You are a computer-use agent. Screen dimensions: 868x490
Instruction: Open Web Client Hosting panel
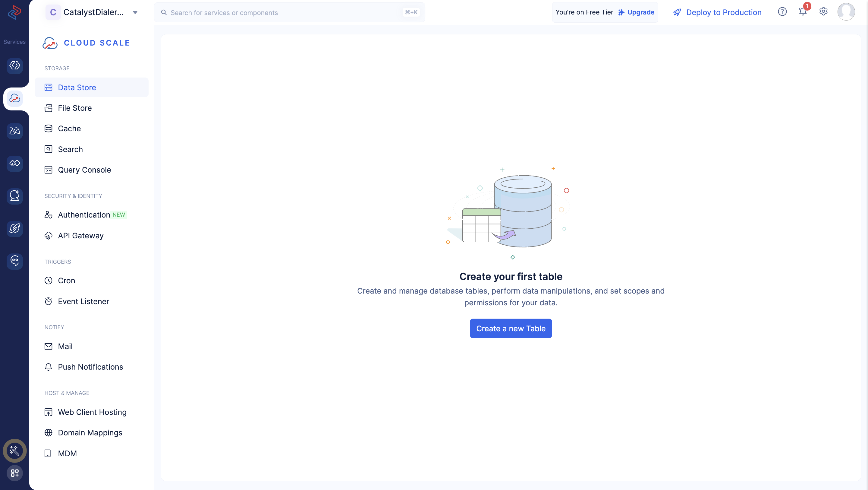[92, 412]
